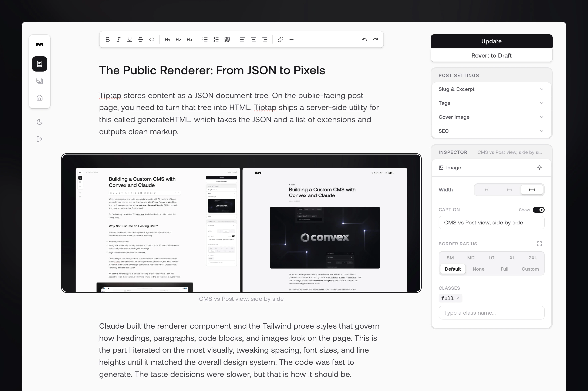Expand Cover Image settings

(491, 117)
